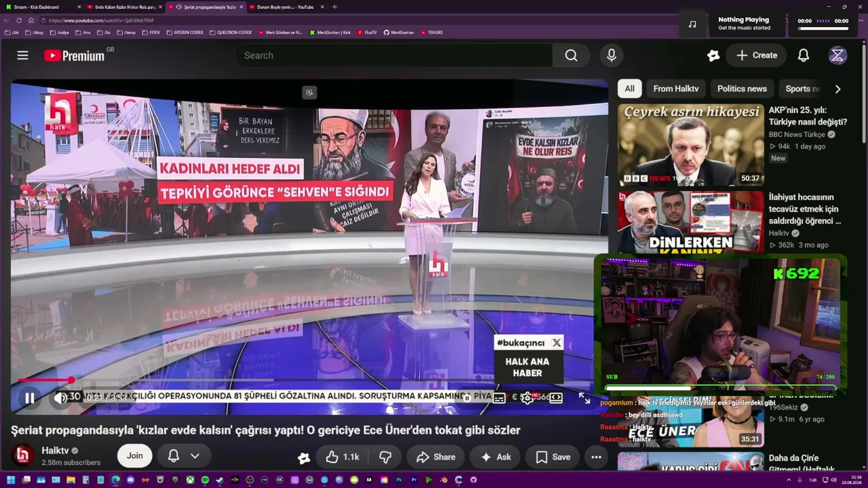Image resolution: width=868 pixels, height=488 pixels.
Task: Open the Windows Start menu
Action: point(10,480)
